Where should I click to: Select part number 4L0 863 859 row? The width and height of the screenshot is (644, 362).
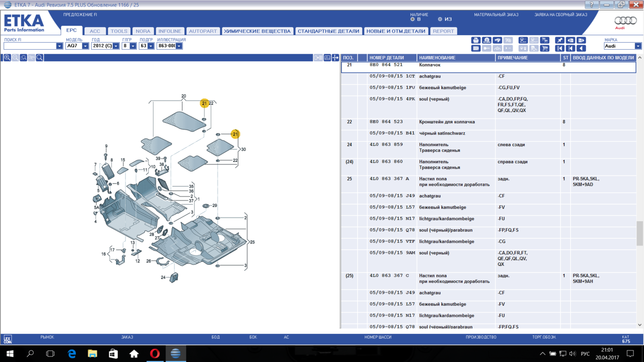(x=488, y=148)
